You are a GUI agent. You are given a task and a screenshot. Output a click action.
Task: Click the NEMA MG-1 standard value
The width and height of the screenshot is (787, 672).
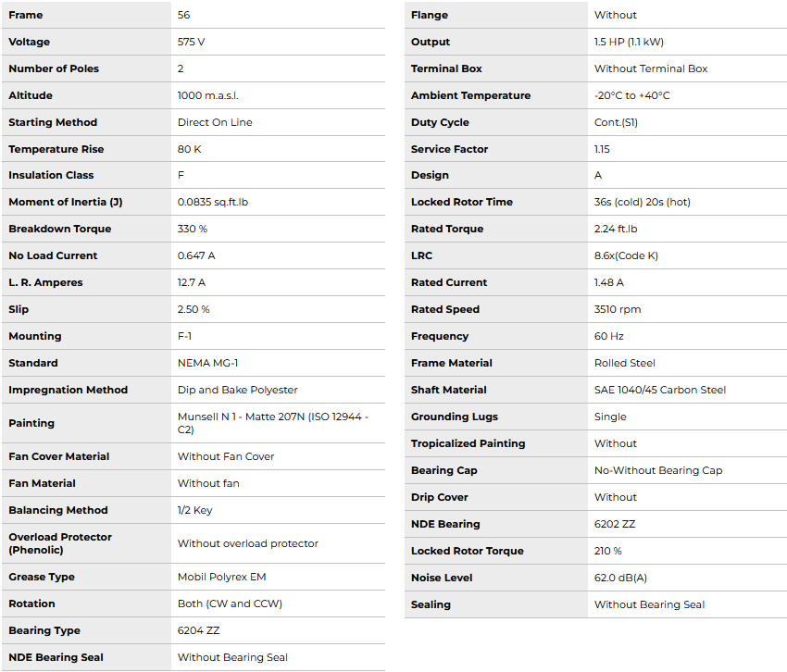[x=207, y=363]
